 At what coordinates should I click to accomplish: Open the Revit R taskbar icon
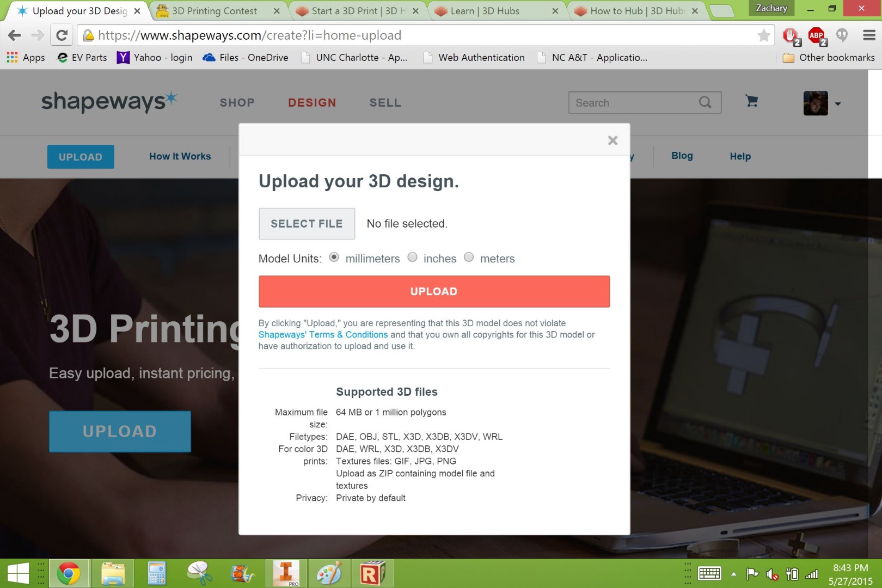(372, 574)
